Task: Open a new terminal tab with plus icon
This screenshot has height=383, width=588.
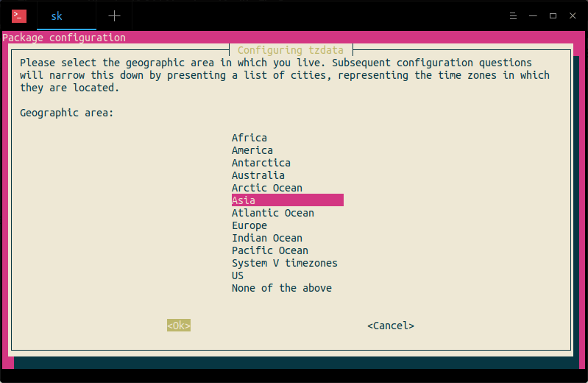Action: tap(114, 15)
